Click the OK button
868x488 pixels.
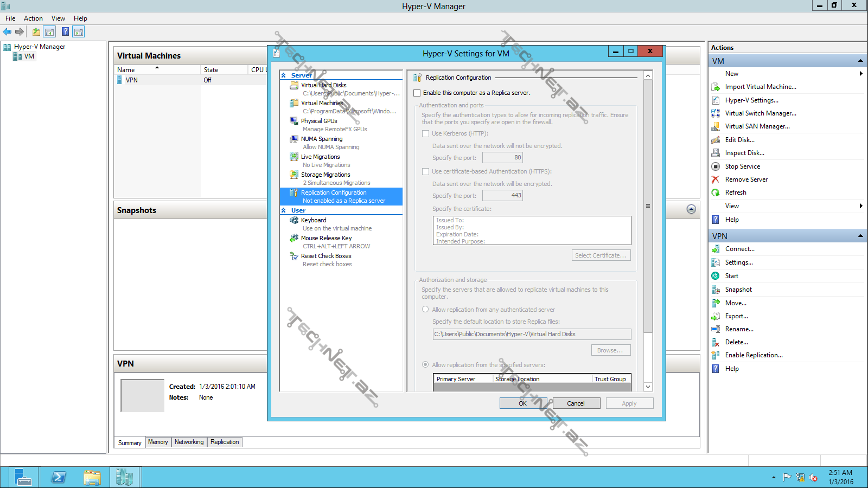tap(522, 403)
